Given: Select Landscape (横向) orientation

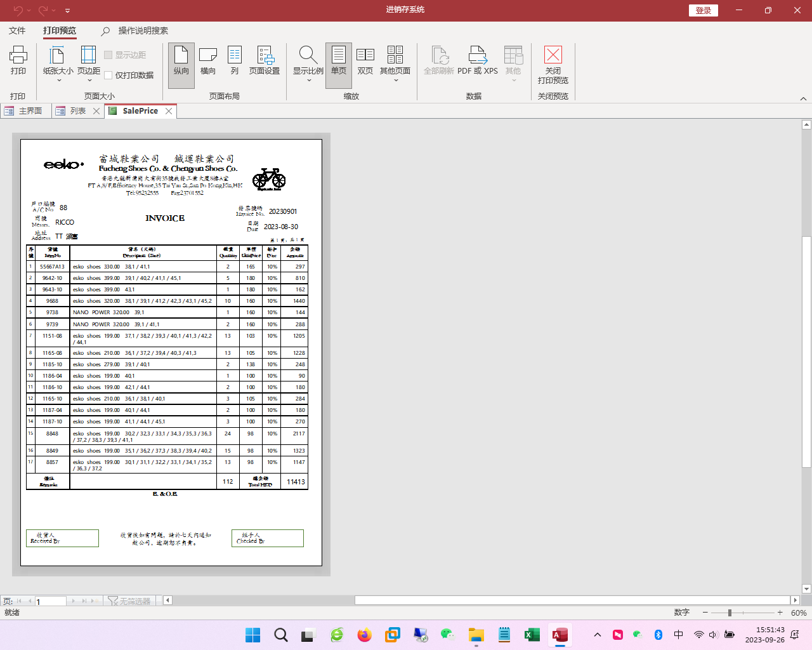Looking at the screenshot, I should (x=208, y=61).
